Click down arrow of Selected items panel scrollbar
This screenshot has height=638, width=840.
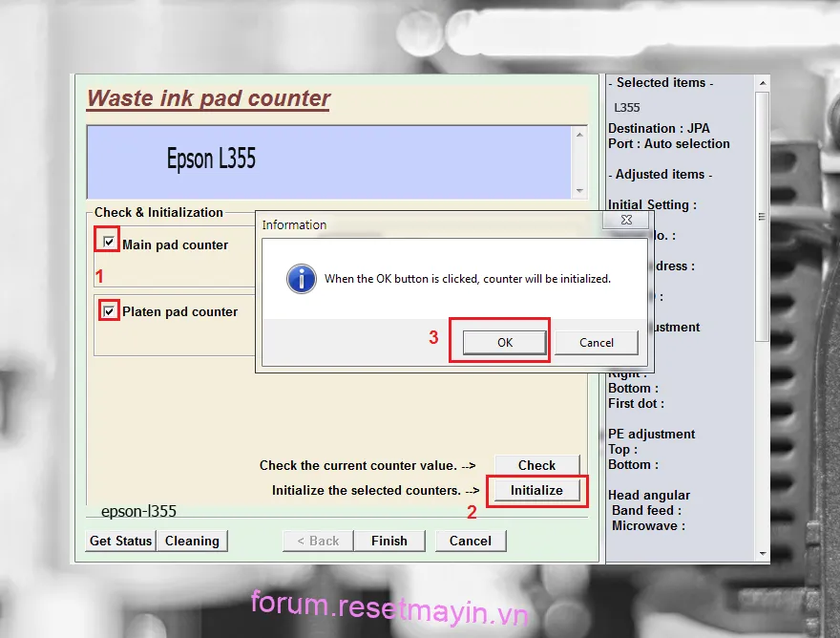[x=763, y=554]
